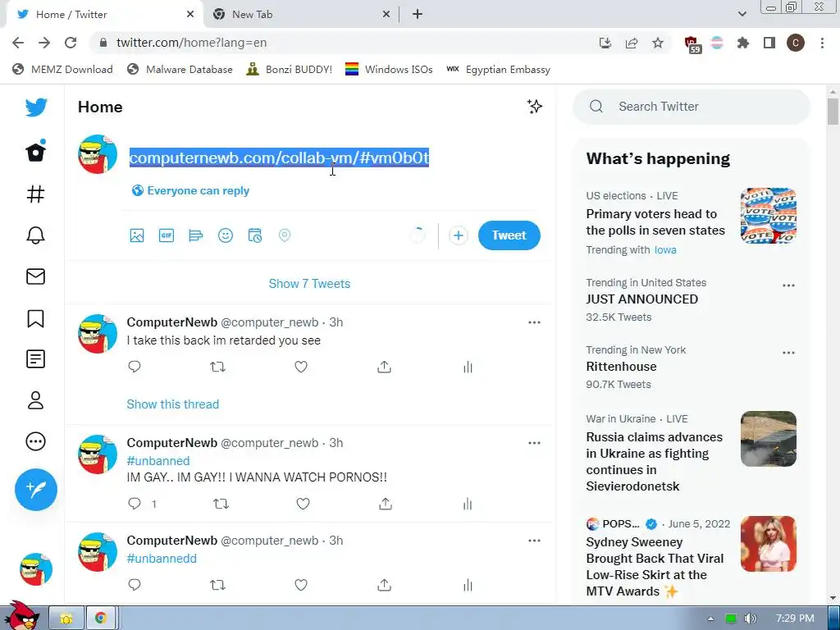840x630 pixels.
Task: View analytics of 'I take this back' tweet
Action: [x=468, y=367]
